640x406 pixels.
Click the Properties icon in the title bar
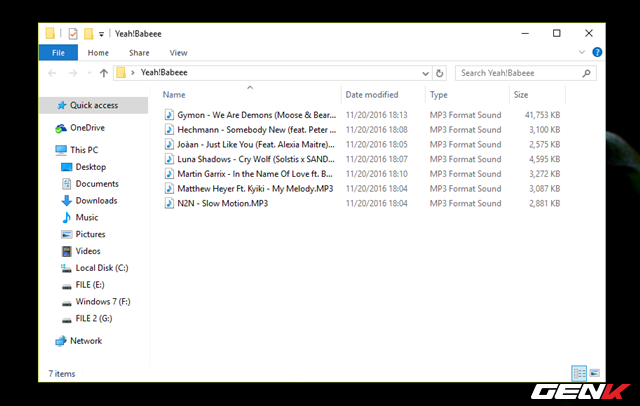pos(73,33)
